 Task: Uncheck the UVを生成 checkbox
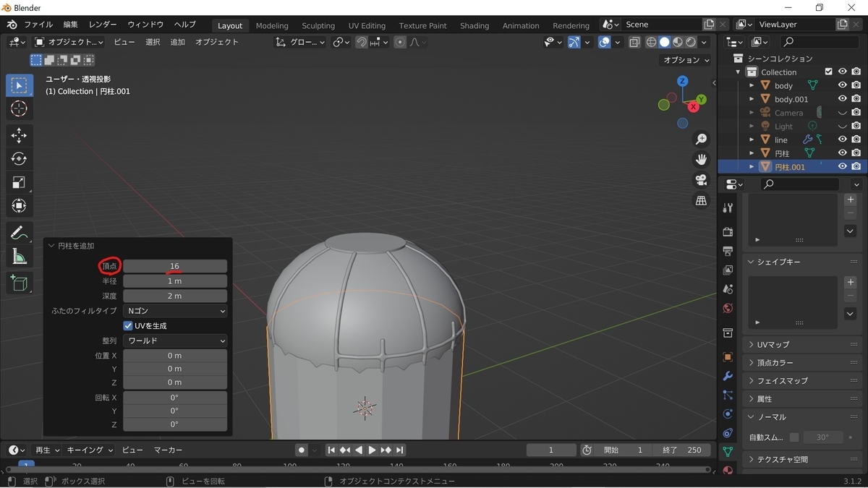click(128, 326)
